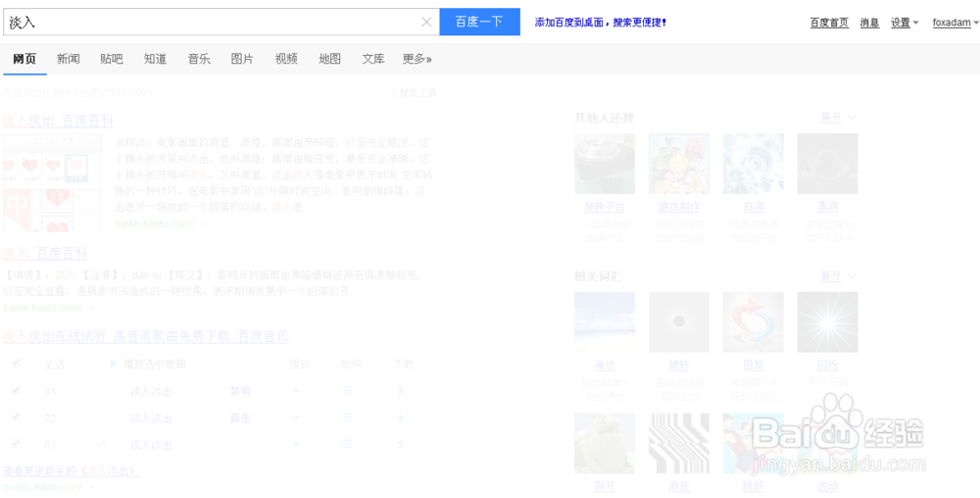Switch to the 音乐 tab
Image resolution: width=980 pixels, height=498 pixels.
pyautogui.click(x=199, y=60)
